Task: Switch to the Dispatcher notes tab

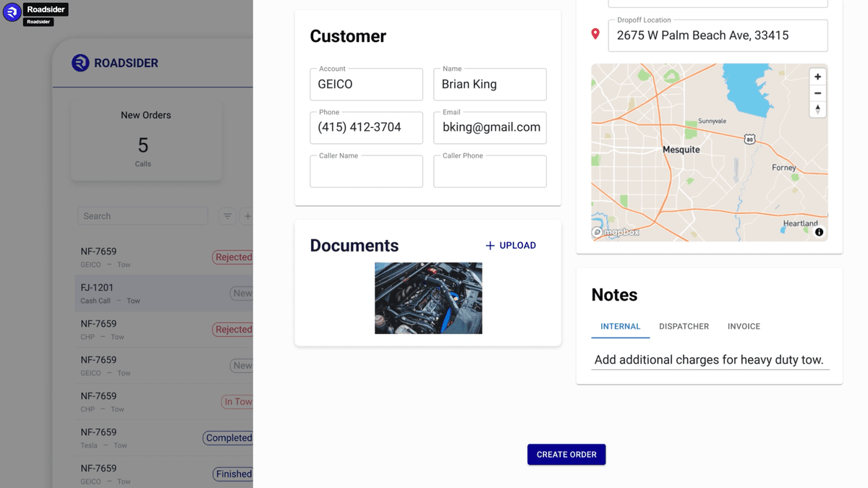Action: coord(684,327)
